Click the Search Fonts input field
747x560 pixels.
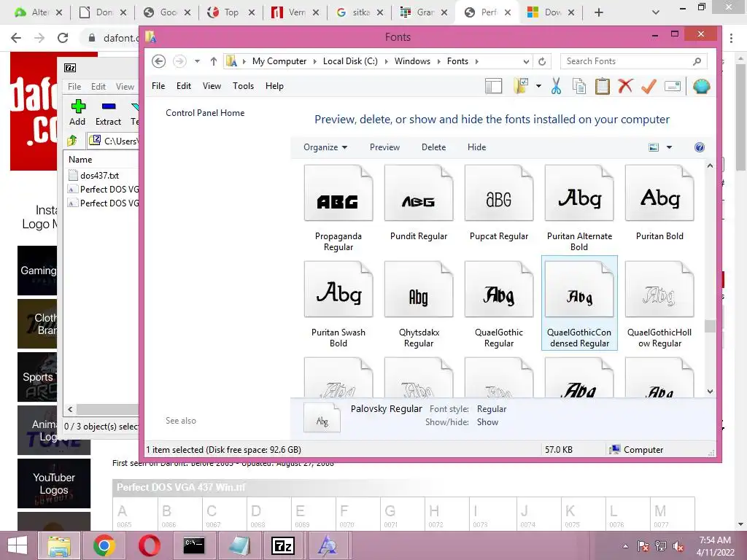(x=627, y=61)
